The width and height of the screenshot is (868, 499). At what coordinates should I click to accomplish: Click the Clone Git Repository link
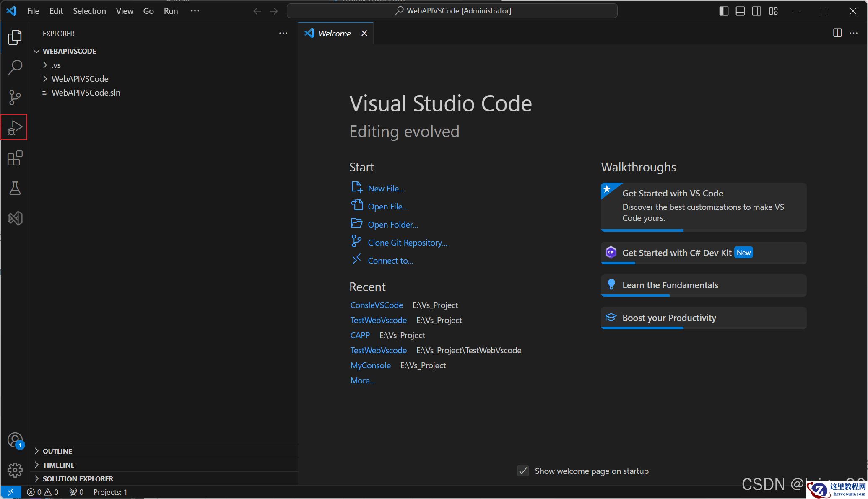tap(407, 243)
